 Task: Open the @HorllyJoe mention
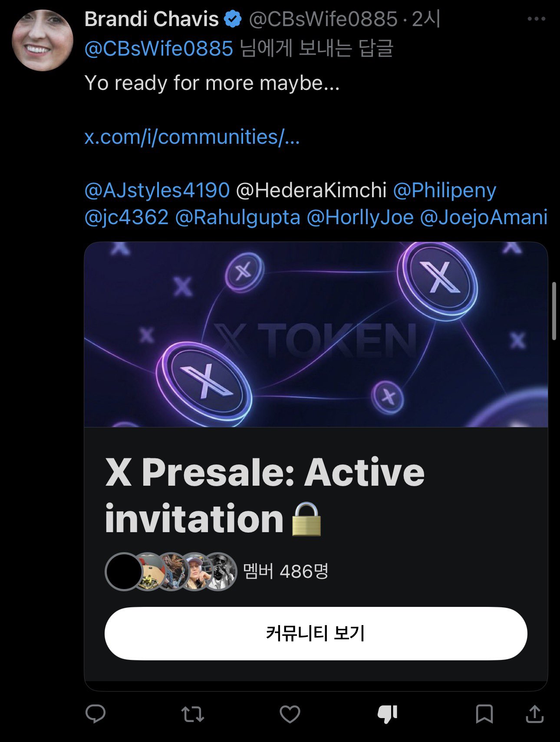point(360,217)
